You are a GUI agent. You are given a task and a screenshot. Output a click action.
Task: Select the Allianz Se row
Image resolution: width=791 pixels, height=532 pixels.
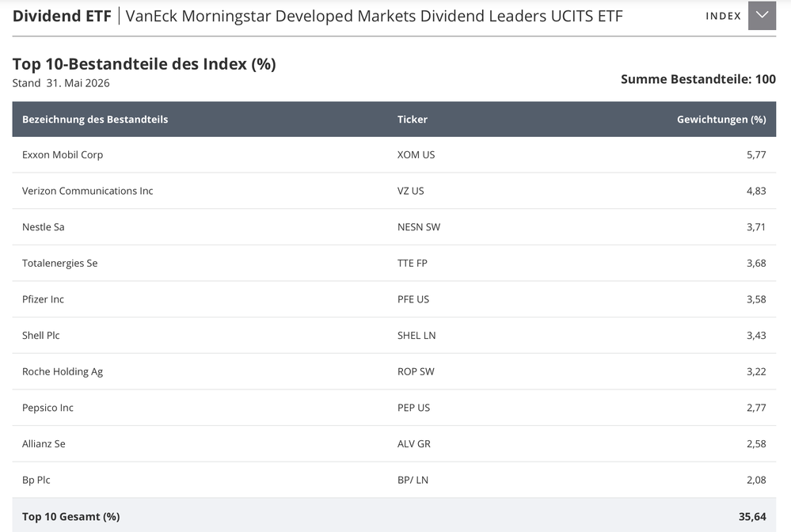point(394,444)
